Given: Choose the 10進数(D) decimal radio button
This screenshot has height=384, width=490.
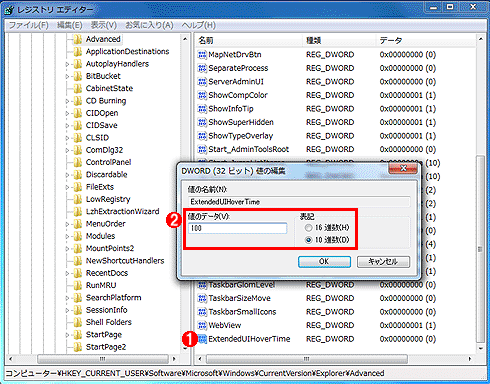Looking at the screenshot, I should pyautogui.click(x=308, y=240).
